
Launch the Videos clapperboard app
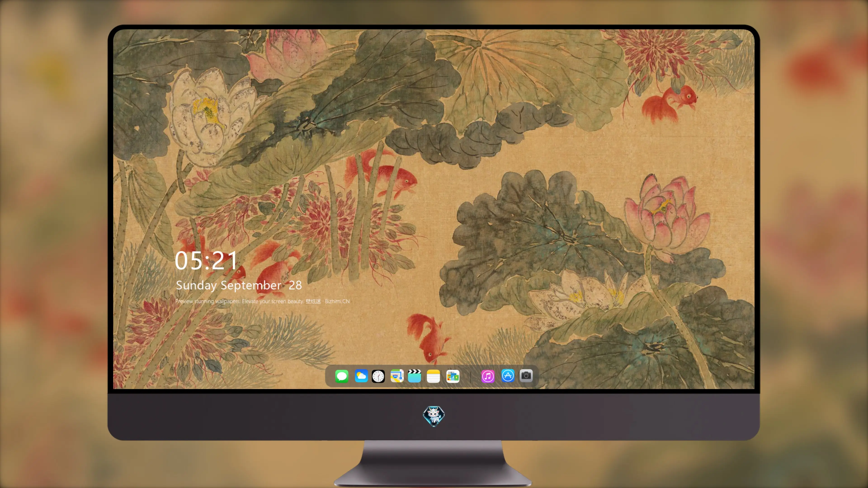(x=415, y=376)
